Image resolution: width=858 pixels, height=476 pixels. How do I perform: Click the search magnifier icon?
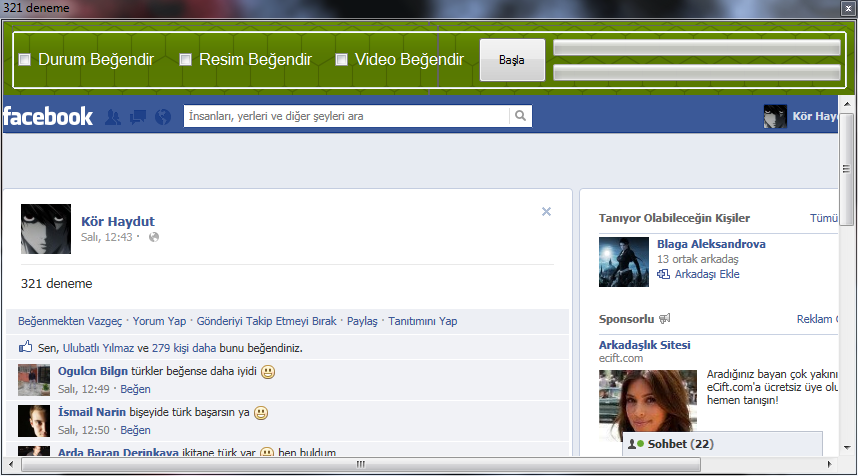[x=520, y=116]
